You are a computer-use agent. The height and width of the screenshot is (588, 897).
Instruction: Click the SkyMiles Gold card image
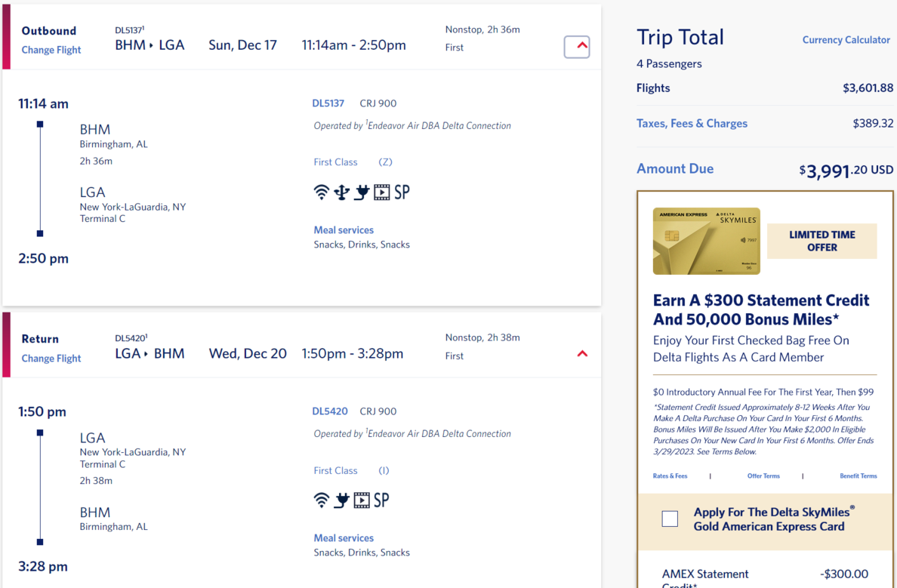click(707, 241)
